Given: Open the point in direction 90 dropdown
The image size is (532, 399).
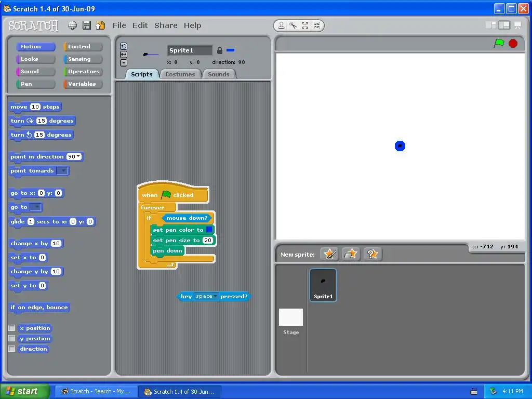Looking at the screenshot, I should click(x=79, y=156).
